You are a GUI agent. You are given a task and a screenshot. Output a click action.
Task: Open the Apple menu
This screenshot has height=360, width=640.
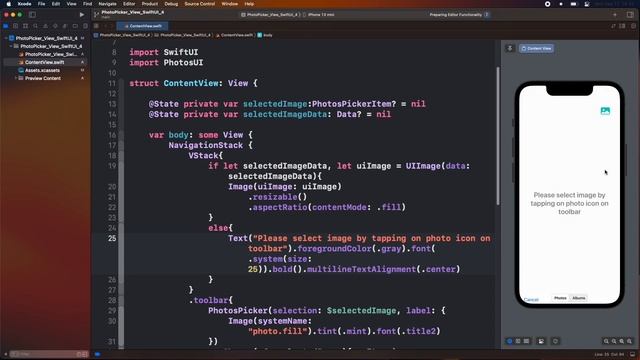tap(9, 4)
